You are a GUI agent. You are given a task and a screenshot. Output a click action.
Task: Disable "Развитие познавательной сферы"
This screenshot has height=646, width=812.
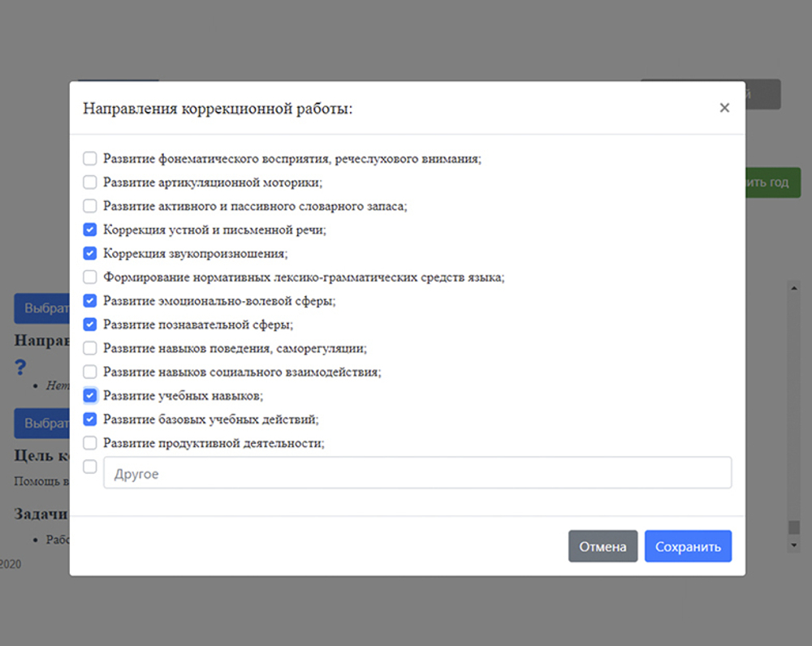coord(89,324)
